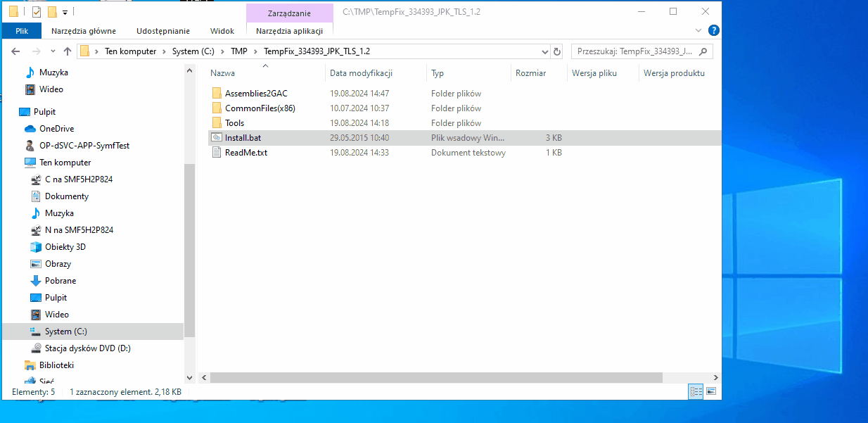868x423 pixels.
Task: Open network drive C na SMF5H2P824
Action: pyautogui.click(x=79, y=179)
